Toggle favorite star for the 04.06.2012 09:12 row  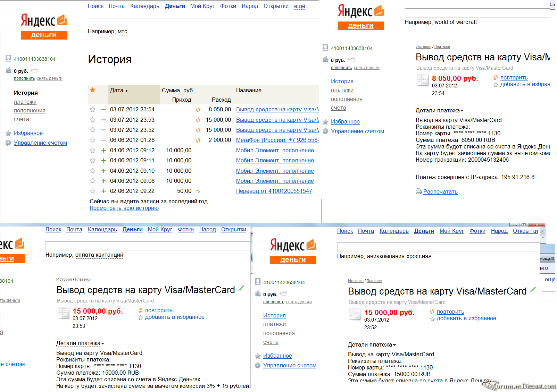pos(92,151)
